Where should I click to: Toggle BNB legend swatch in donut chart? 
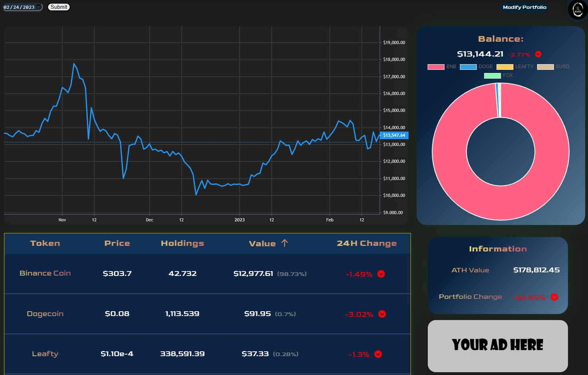(x=436, y=67)
